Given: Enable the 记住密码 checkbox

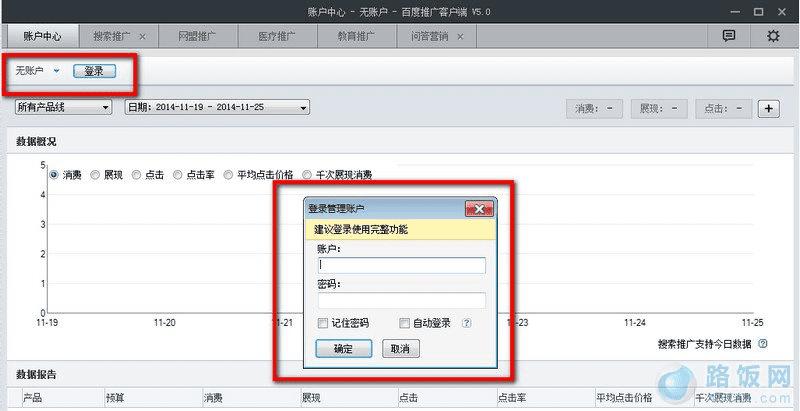Looking at the screenshot, I should 322,323.
